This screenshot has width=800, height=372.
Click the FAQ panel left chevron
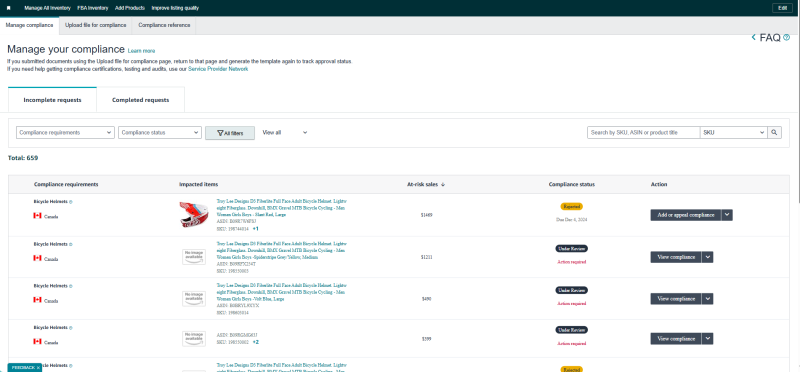(x=754, y=37)
